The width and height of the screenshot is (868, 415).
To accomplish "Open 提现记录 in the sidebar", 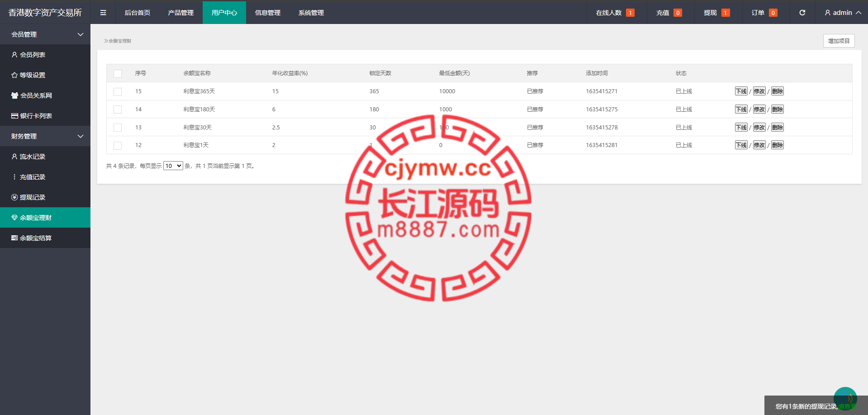I will pos(45,197).
